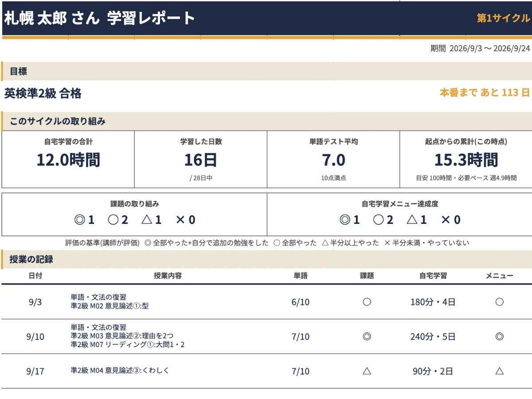Select the 9/3 date cell
532x399 pixels.
[35, 302]
